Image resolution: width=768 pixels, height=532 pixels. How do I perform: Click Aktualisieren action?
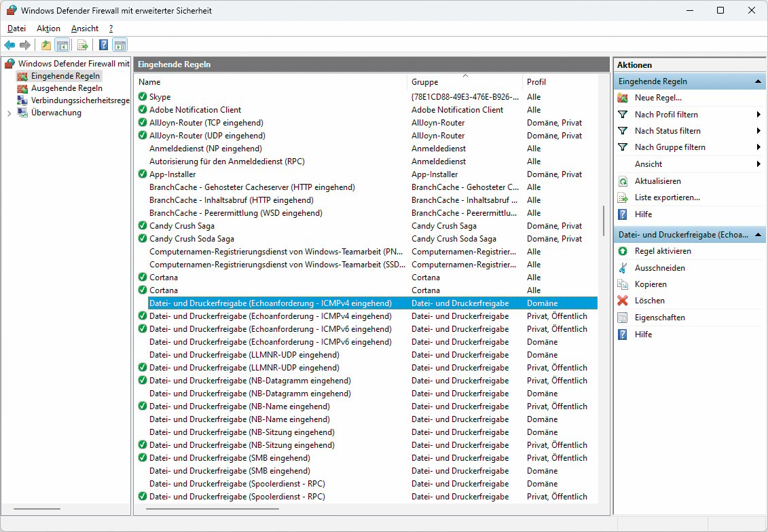(658, 181)
